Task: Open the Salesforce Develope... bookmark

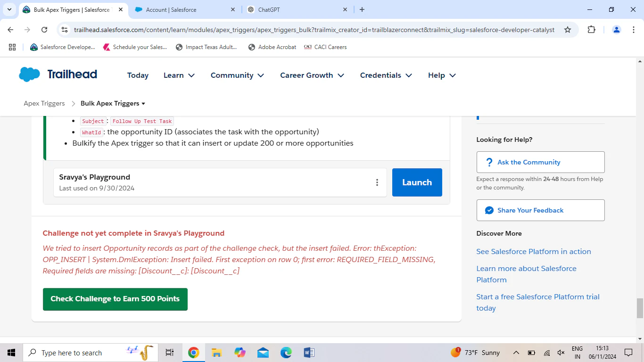Action: 62,47
